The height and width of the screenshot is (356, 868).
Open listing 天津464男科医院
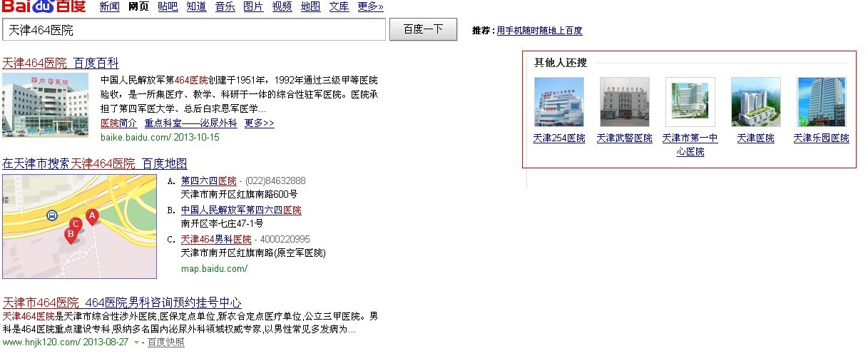216,239
